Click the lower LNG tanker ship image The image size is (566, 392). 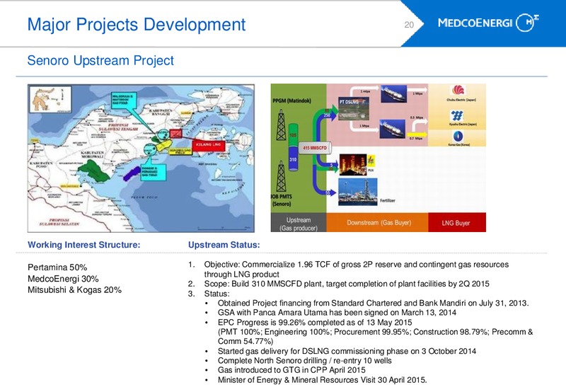393,129
